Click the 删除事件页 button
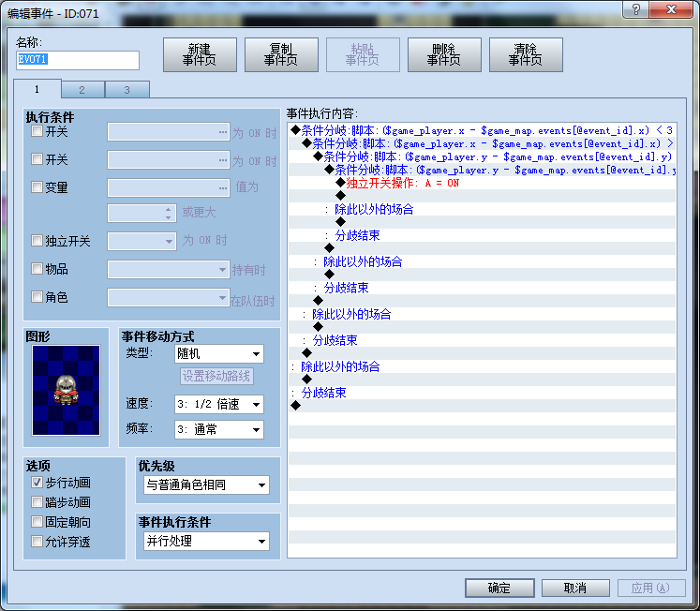Viewport: 700px width, 611px height. [x=444, y=55]
